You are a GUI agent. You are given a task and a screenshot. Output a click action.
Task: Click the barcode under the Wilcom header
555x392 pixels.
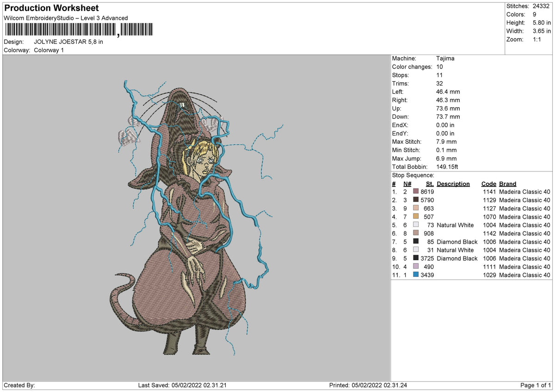point(80,31)
